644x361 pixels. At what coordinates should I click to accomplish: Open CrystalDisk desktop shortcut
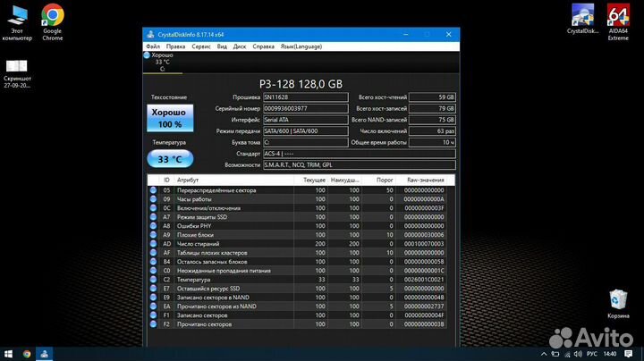coord(582,20)
